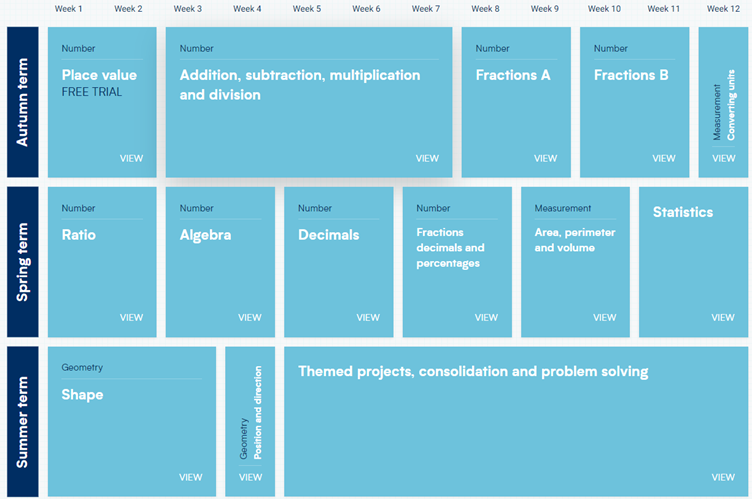Select the Summer term label
The height and width of the screenshot is (499, 752).
click(22, 422)
